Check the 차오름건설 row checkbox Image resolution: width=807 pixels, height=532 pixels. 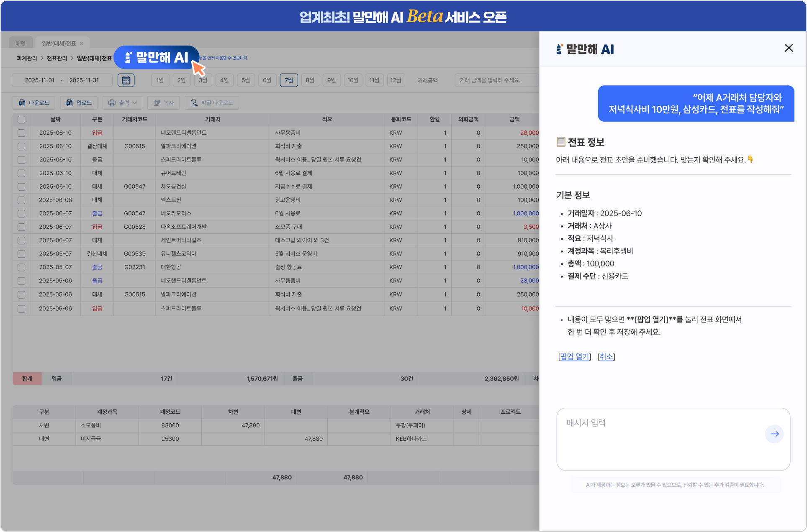21,187
